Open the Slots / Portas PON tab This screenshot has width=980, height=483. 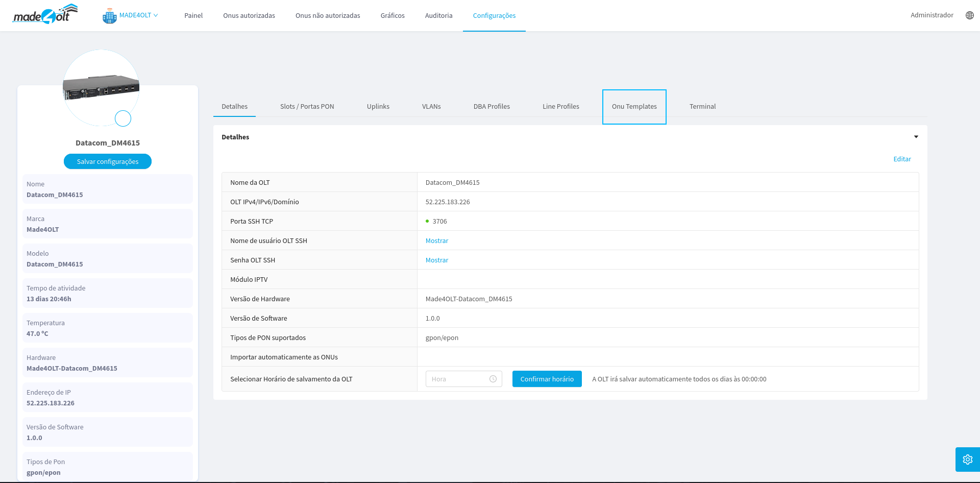click(307, 107)
